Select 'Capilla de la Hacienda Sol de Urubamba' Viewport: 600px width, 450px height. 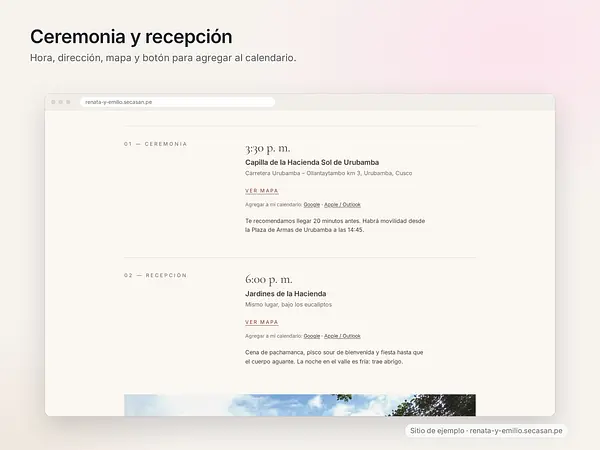312,162
